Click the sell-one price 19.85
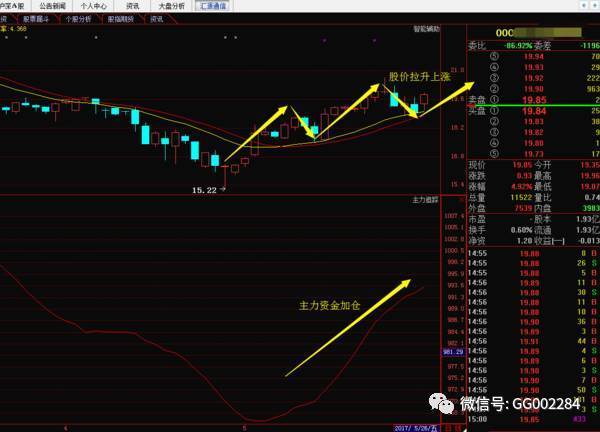The height and width of the screenshot is (432, 600). (x=535, y=100)
